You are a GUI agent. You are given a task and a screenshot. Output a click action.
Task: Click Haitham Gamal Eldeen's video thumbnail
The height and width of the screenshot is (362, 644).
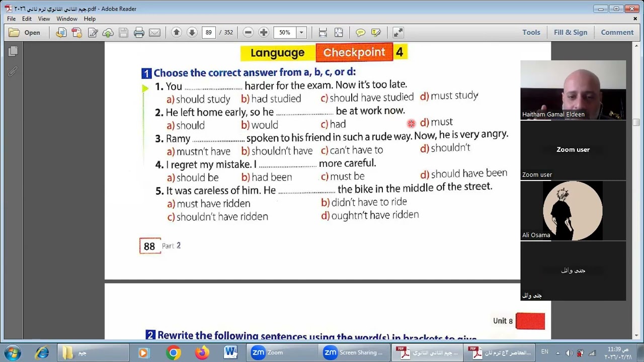[573, 90]
